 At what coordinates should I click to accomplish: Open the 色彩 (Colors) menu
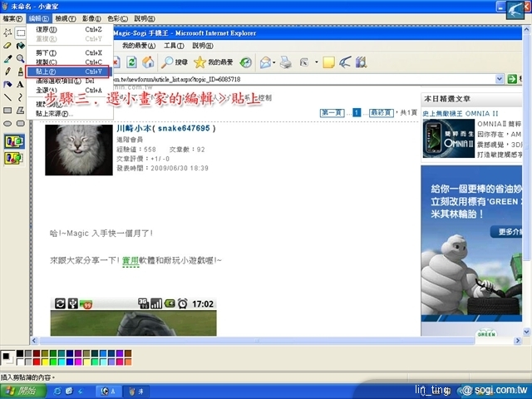click(117, 18)
